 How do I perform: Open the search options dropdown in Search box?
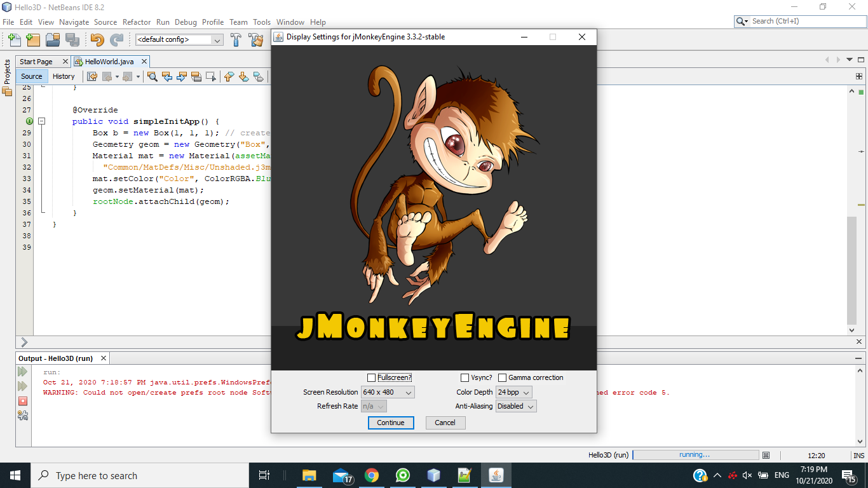point(742,21)
